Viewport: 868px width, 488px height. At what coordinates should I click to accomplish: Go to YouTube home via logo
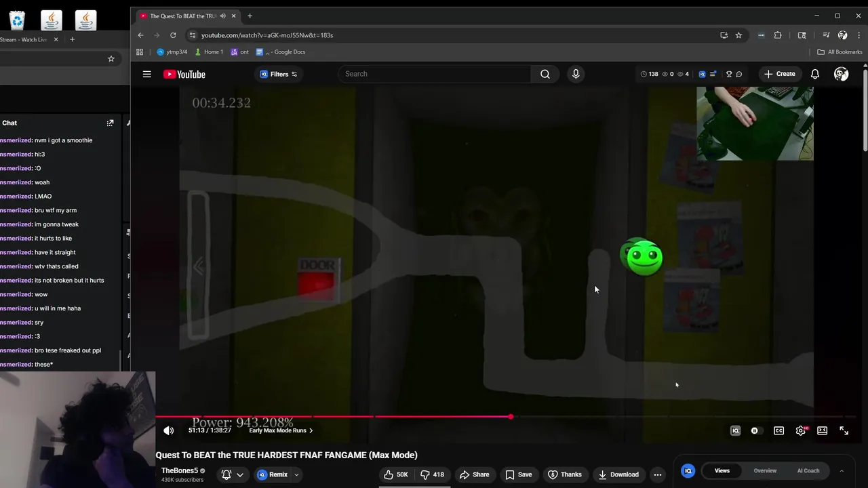[x=184, y=74]
